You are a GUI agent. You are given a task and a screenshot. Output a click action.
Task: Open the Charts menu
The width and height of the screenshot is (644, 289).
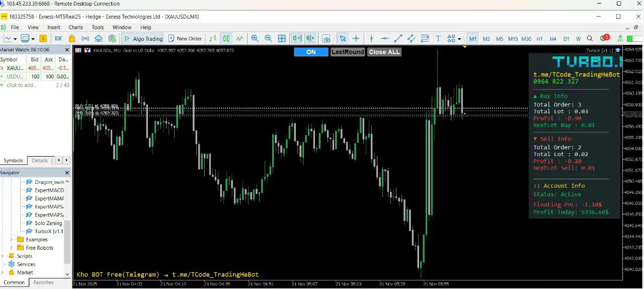click(x=75, y=27)
